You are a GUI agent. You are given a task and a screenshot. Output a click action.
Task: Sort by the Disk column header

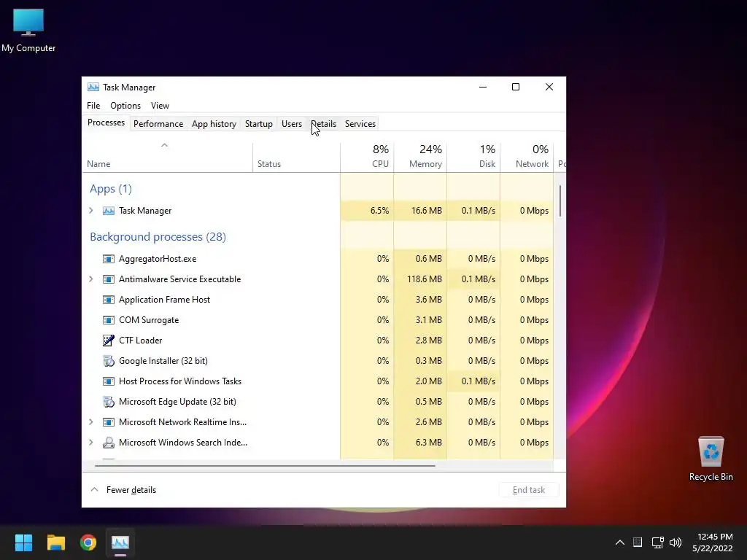pos(473,157)
